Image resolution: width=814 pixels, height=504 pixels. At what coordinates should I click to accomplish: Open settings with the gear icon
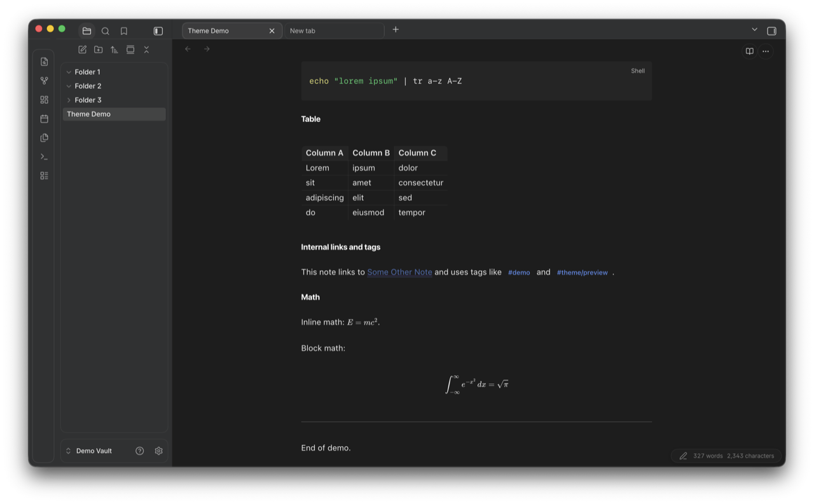[x=159, y=451]
